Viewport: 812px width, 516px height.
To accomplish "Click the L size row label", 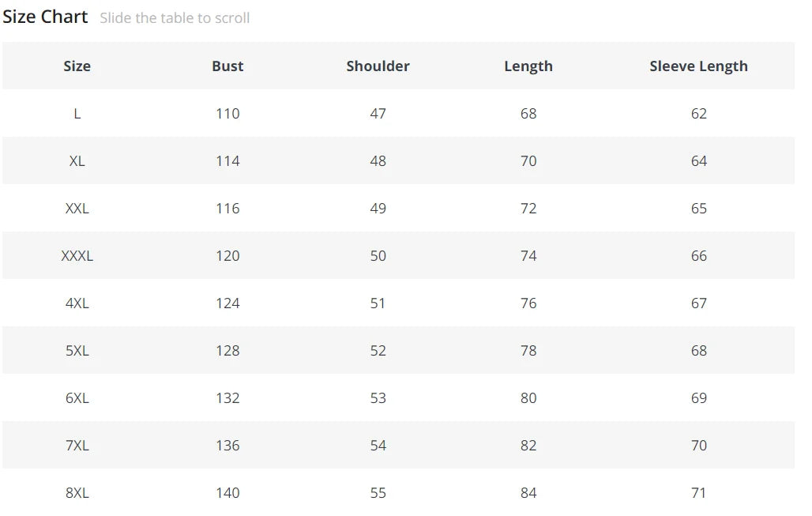I will click(x=77, y=114).
